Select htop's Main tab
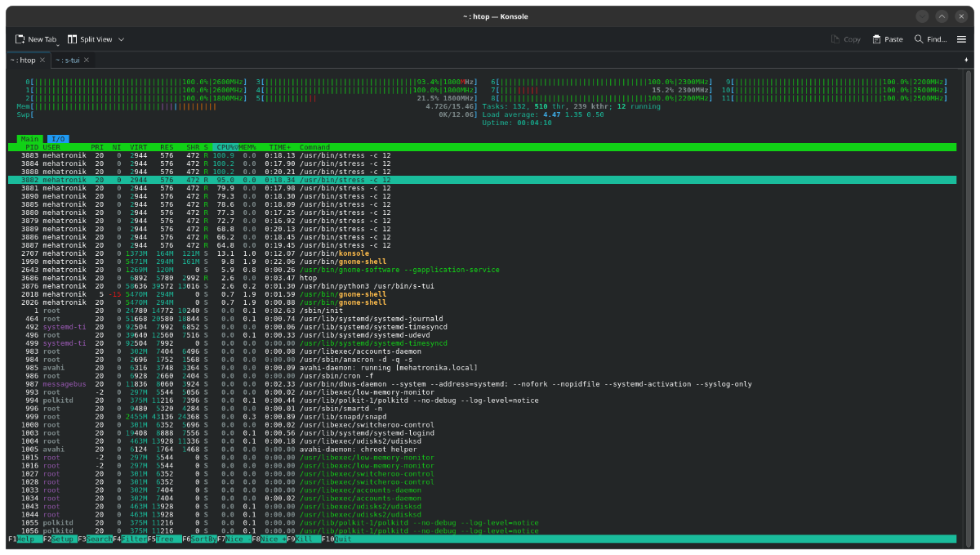 [x=30, y=139]
